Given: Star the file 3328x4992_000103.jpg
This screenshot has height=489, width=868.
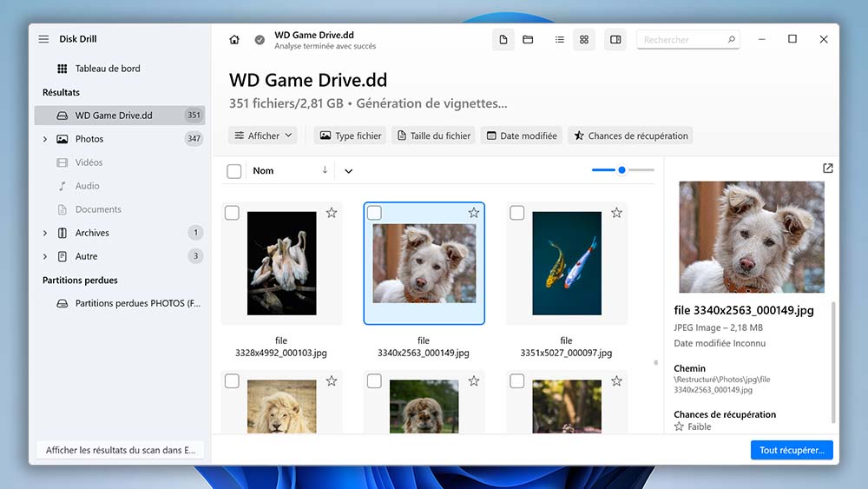Looking at the screenshot, I should pos(332,213).
